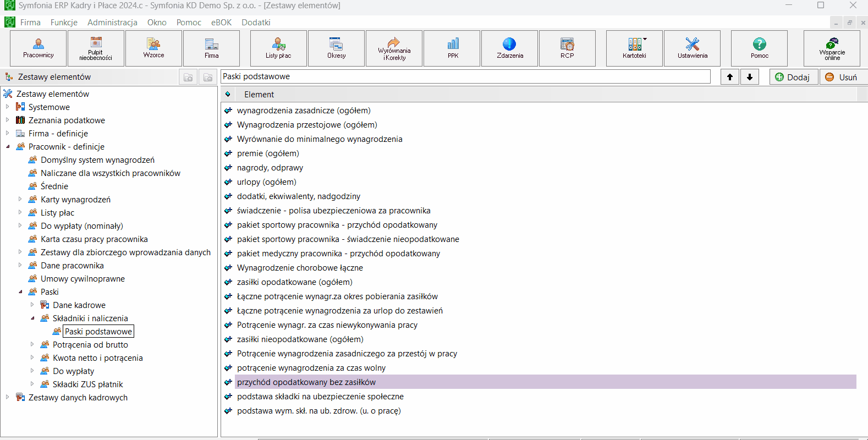Open the Pracownicy toolbar module

[39, 48]
